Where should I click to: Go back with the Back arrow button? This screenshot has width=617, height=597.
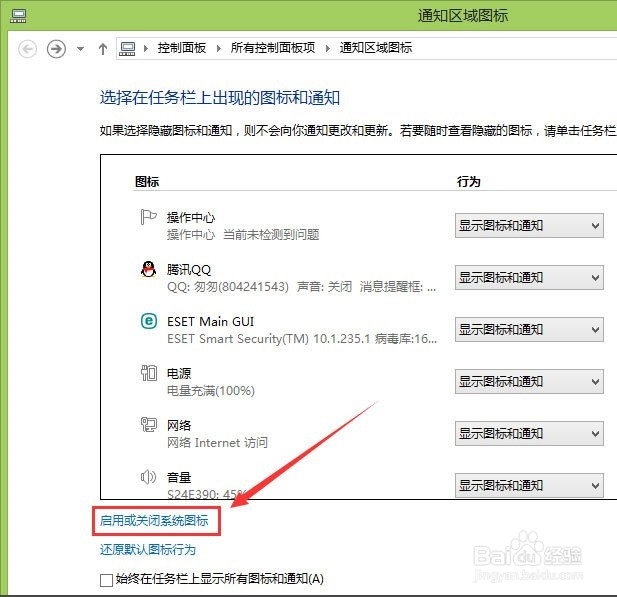coord(28,49)
